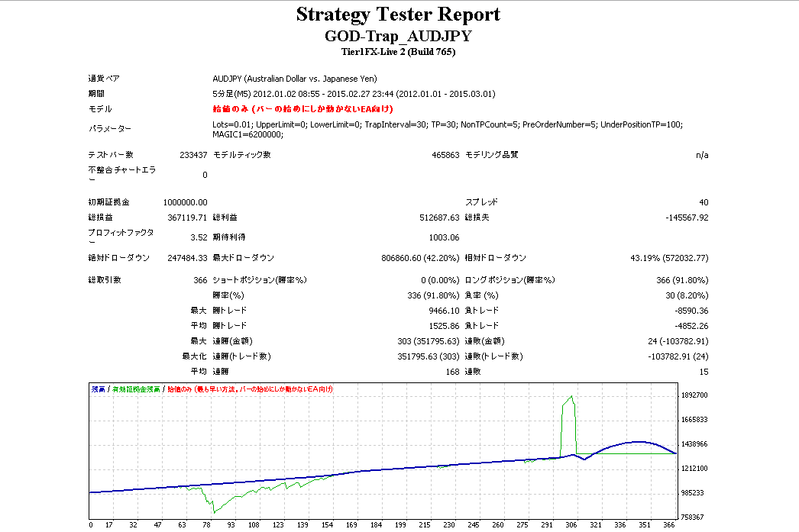799x532 pixels.
Task: Click the absolute drawdown value 247484.33
Action: coord(187,258)
